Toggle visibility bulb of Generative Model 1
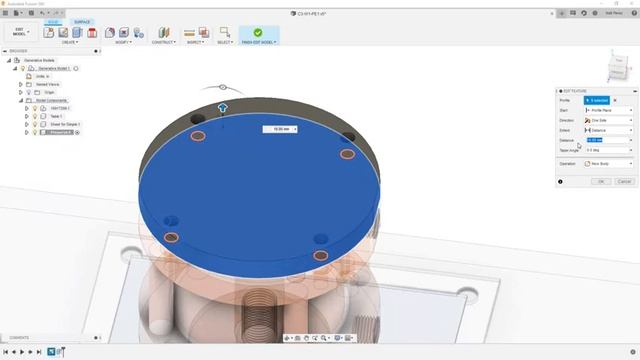Viewport: 640px width, 360px height. coord(23,69)
